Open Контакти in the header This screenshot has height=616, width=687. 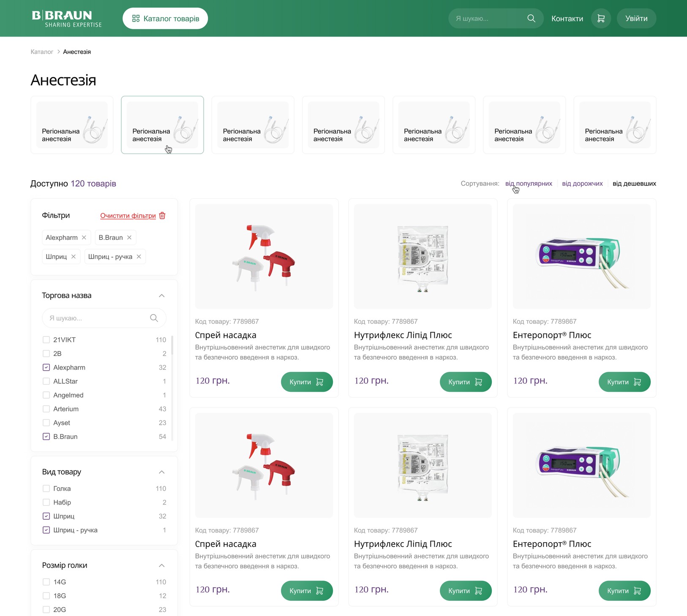(567, 19)
